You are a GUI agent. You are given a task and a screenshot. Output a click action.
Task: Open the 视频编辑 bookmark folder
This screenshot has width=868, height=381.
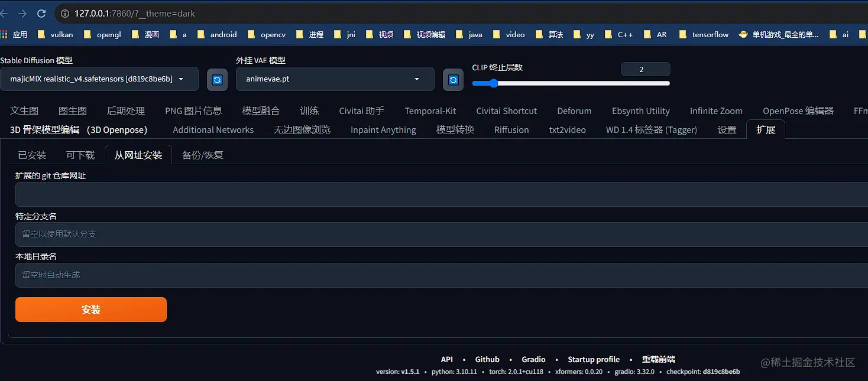point(425,35)
